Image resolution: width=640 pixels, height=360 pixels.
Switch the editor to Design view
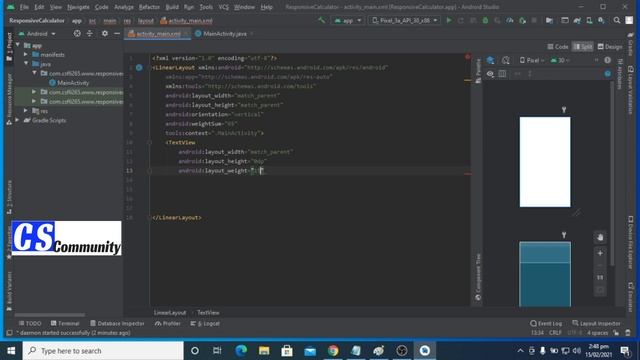(610, 47)
